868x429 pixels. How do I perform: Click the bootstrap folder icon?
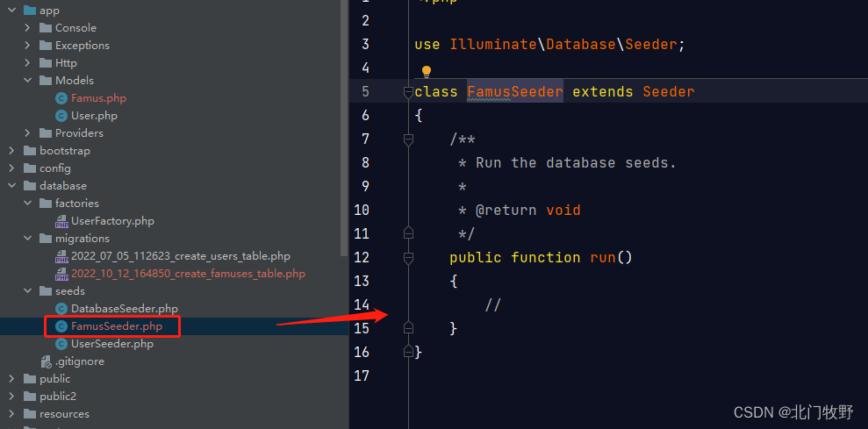pyautogui.click(x=30, y=151)
